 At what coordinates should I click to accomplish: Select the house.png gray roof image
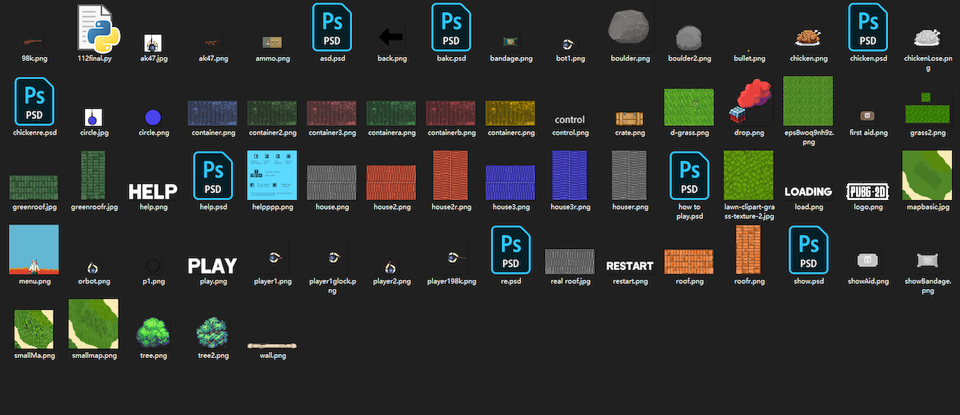332,182
